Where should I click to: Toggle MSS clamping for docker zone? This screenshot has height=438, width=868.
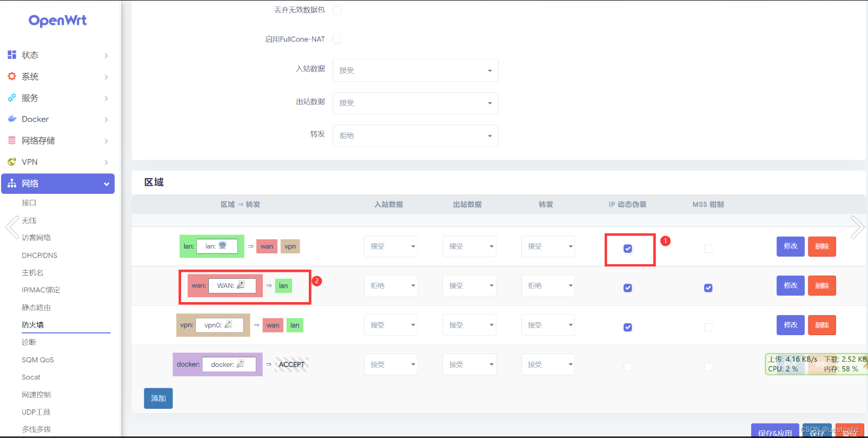(x=708, y=367)
